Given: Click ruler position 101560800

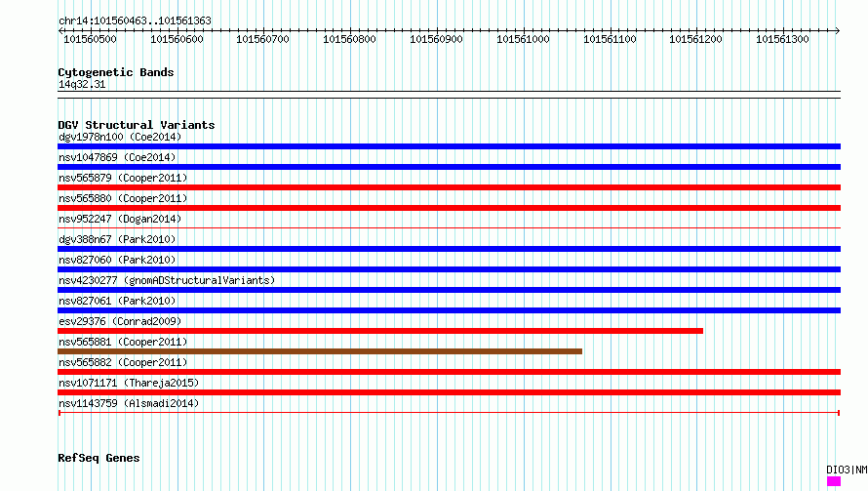Looking at the screenshot, I should coord(349,39).
